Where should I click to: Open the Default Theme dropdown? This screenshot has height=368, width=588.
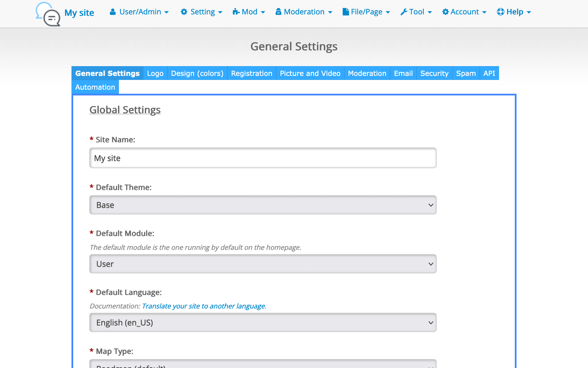[x=263, y=205]
